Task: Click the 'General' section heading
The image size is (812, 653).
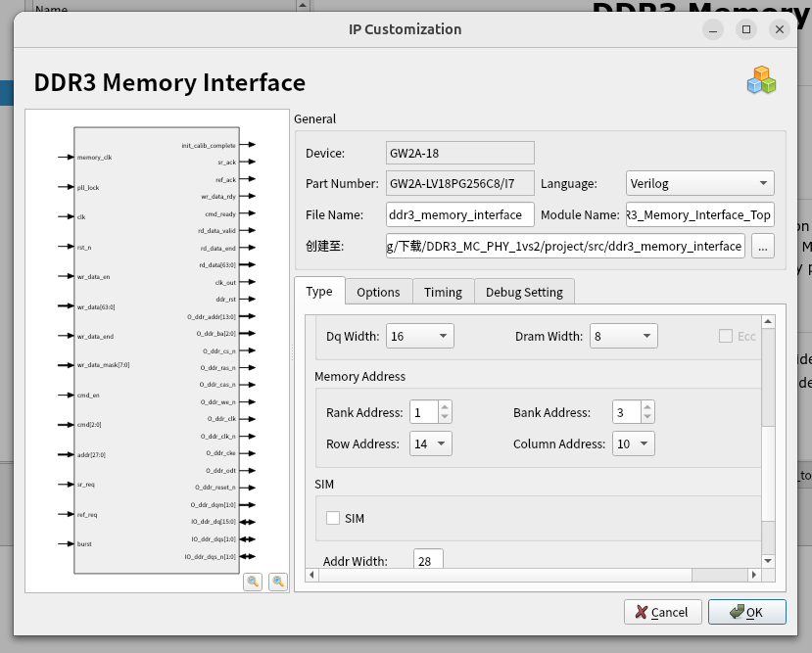Action: point(314,119)
